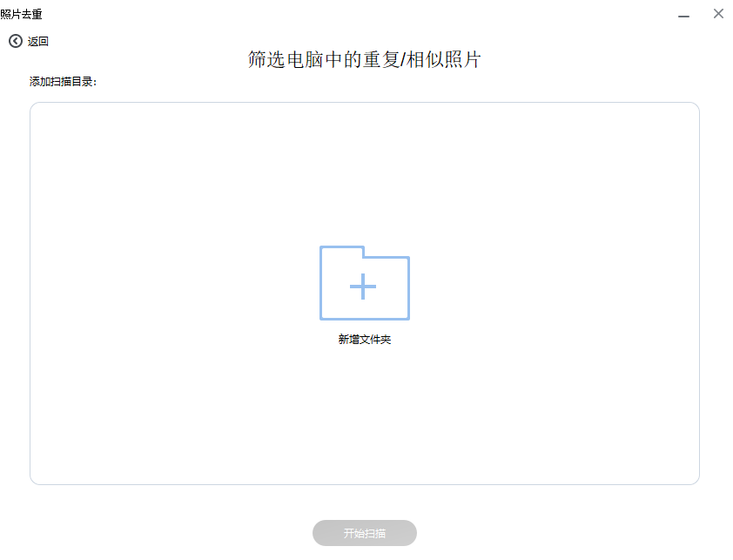Select the plus symbol inside the folder icon
The image size is (733, 560).
point(364,287)
